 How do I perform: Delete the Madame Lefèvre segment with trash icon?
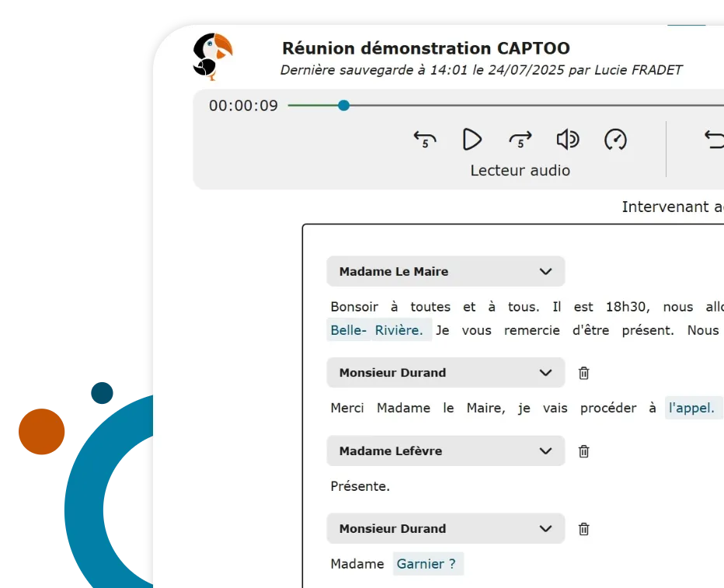click(584, 451)
